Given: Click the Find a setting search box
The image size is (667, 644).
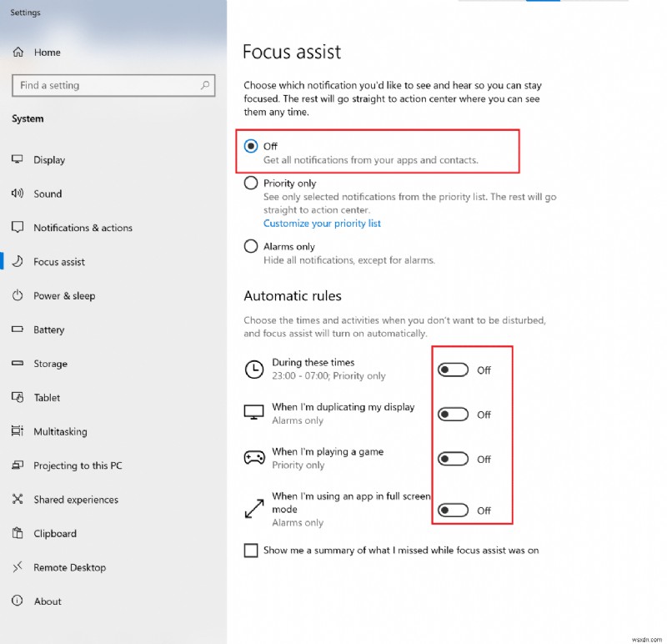Looking at the screenshot, I should coord(104,85).
